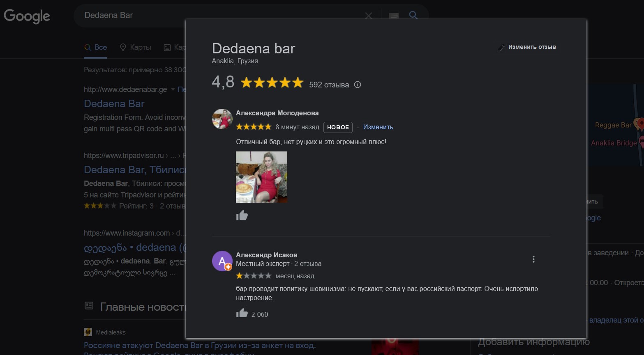Open the three-dot menu on Исаков's review
This screenshot has height=355, width=644.
(533, 259)
